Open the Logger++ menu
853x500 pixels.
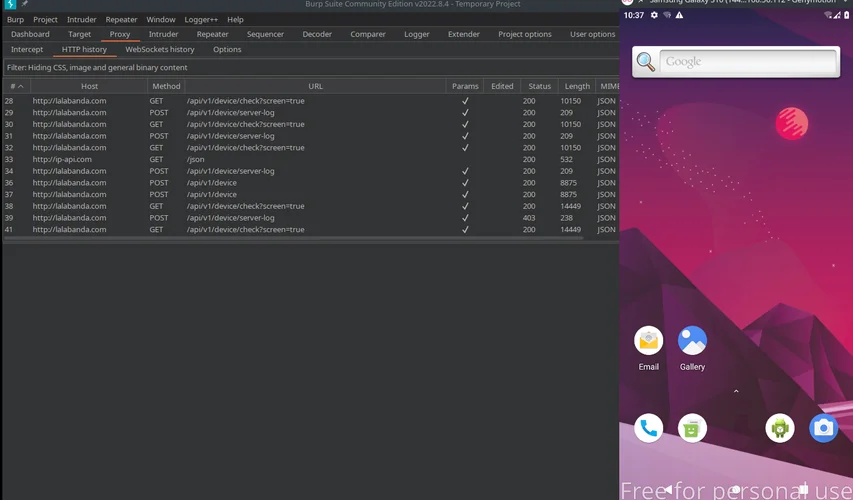tap(201, 20)
